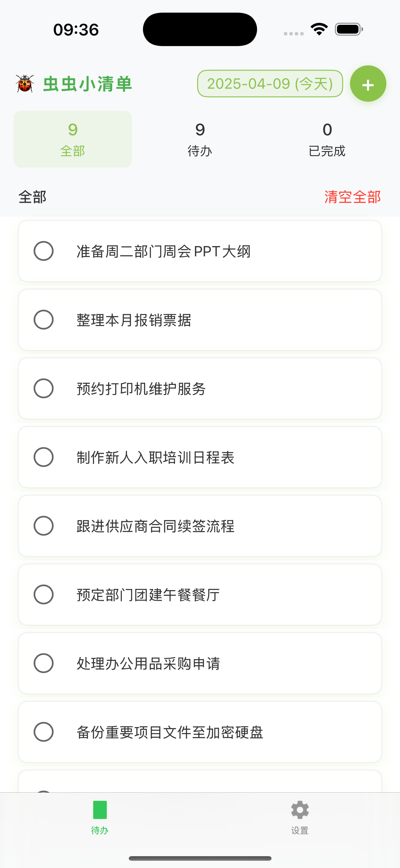Filter by 待办 count card
The image size is (400, 868).
click(200, 139)
